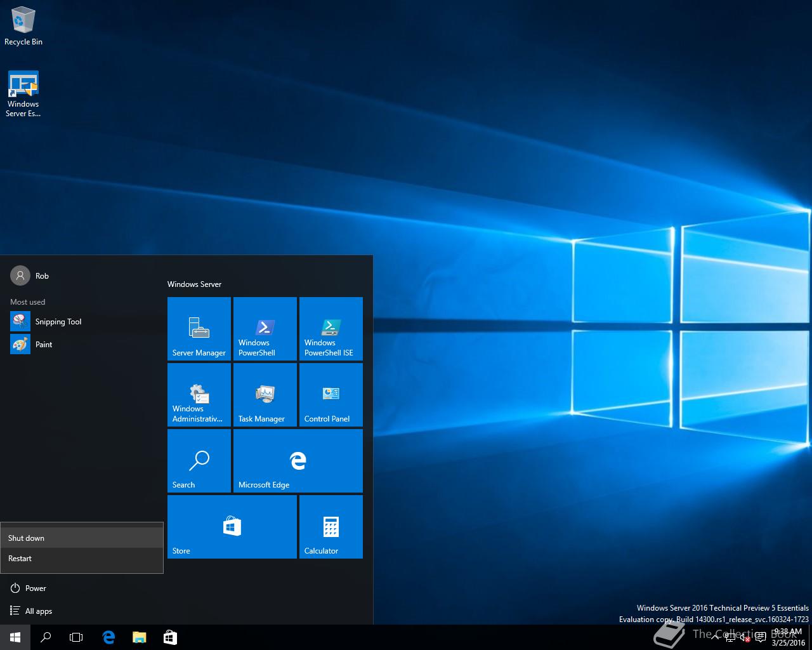Click the network tray icon
Image resolution: width=812 pixels, height=650 pixels.
731,637
